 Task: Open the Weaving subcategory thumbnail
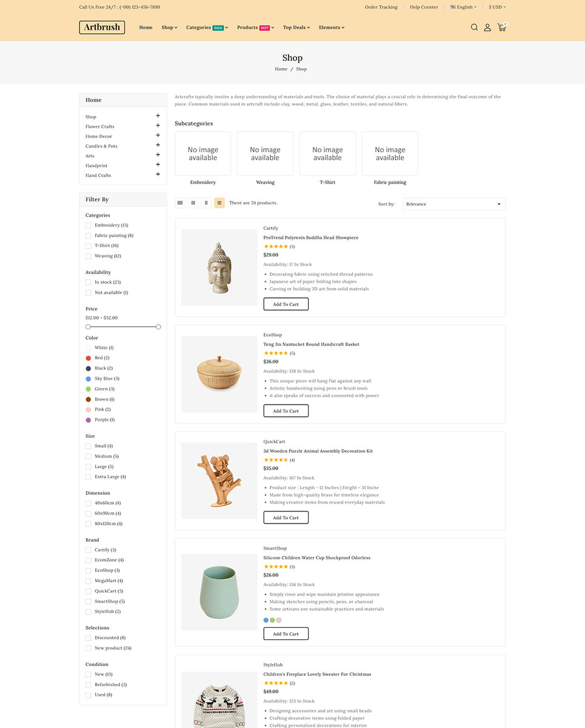[265, 154]
